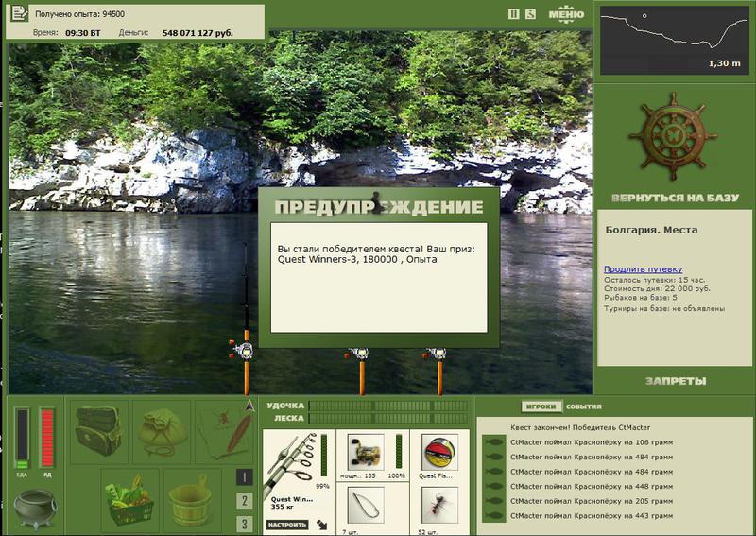The width and height of the screenshot is (756, 536).
Task: Click the reel wear bar showing 100%
Action: click(399, 451)
